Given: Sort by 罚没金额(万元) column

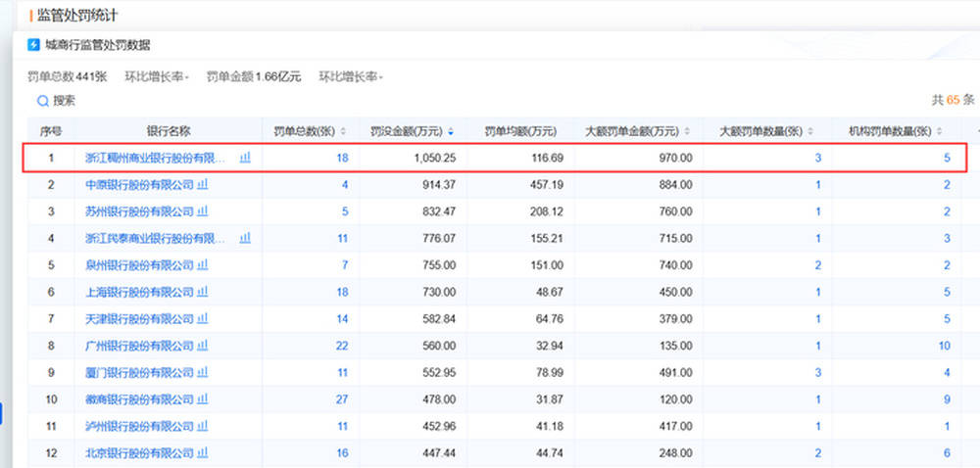Looking at the screenshot, I should tap(451, 131).
